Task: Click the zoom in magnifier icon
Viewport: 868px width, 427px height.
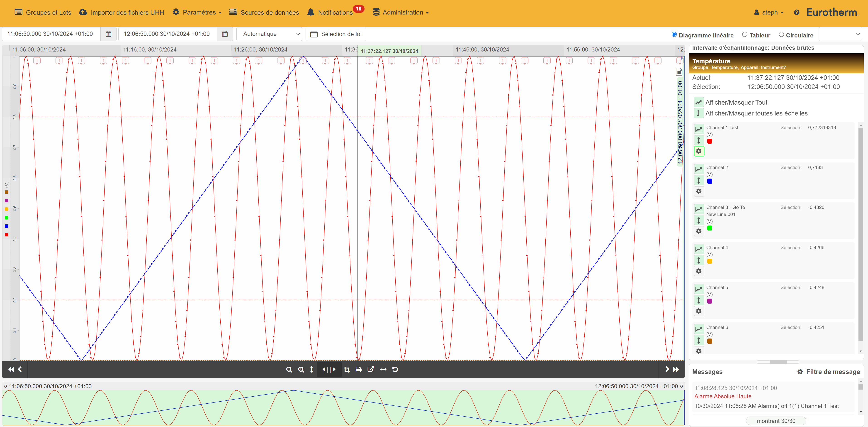Action: [x=301, y=369]
